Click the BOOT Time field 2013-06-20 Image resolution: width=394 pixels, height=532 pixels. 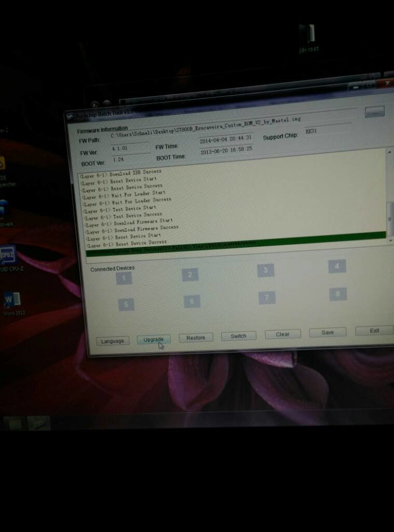pyautogui.click(x=226, y=151)
